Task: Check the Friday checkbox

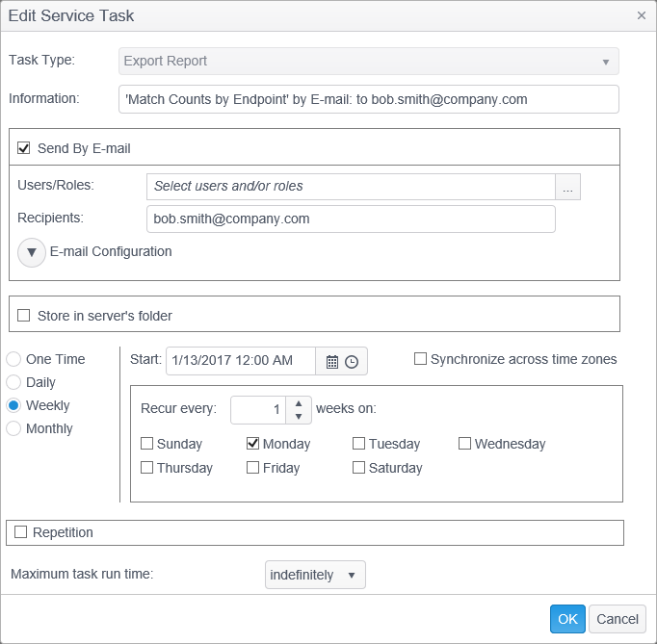Action: click(x=253, y=468)
